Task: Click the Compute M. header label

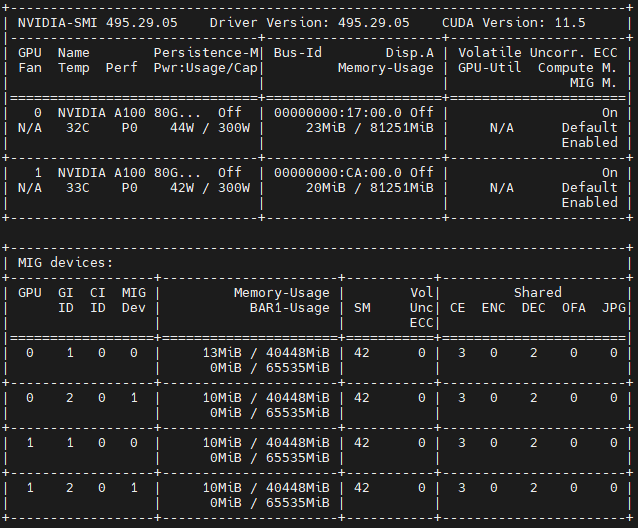Action: click(577, 68)
